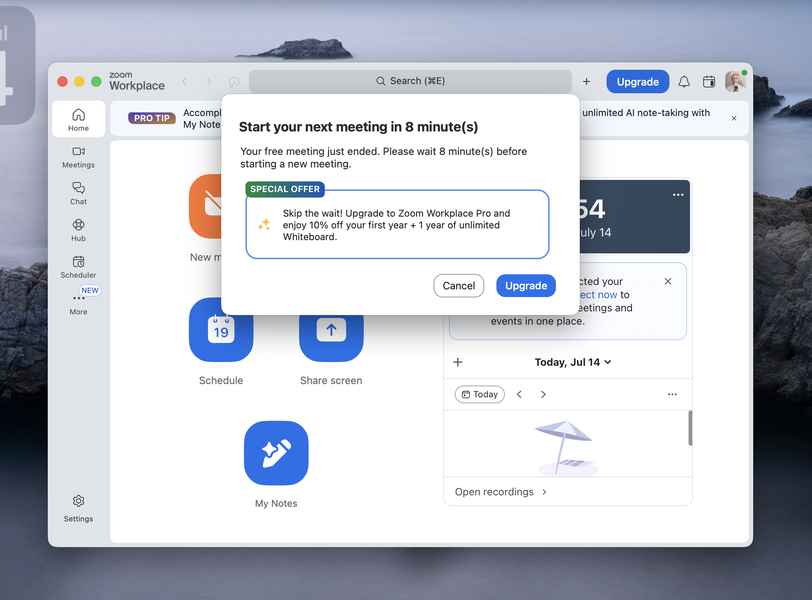Click the Share screen icon
This screenshot has height=600, width=812.
331,330
